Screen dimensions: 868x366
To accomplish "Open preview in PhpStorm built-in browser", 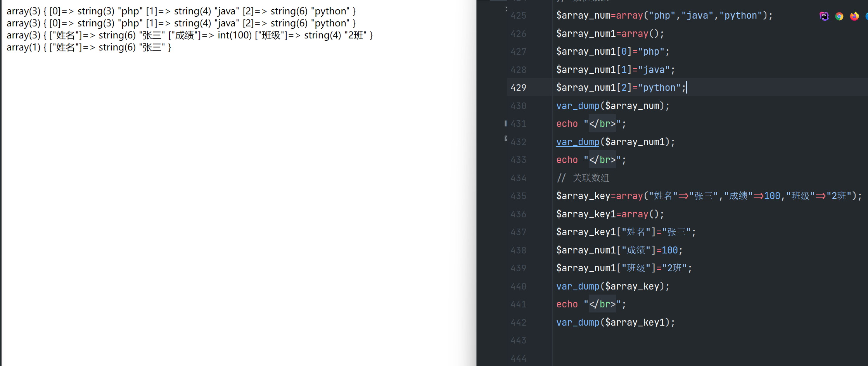I will [x=824, y=16].
